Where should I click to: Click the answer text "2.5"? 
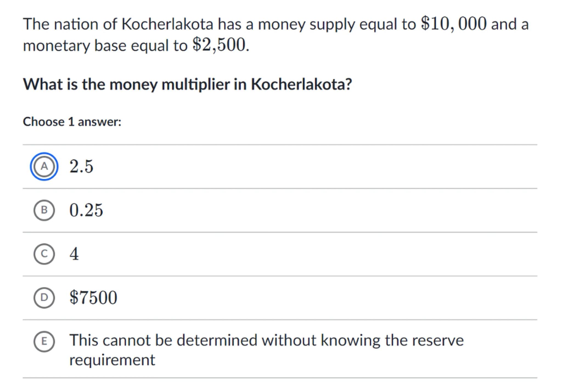pos(81,166)
